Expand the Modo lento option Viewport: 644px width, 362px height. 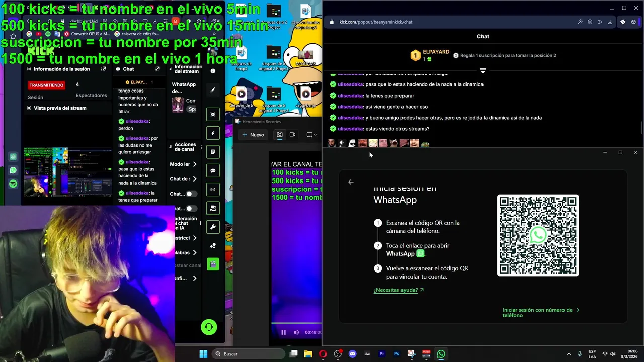(x=195, y=164)
